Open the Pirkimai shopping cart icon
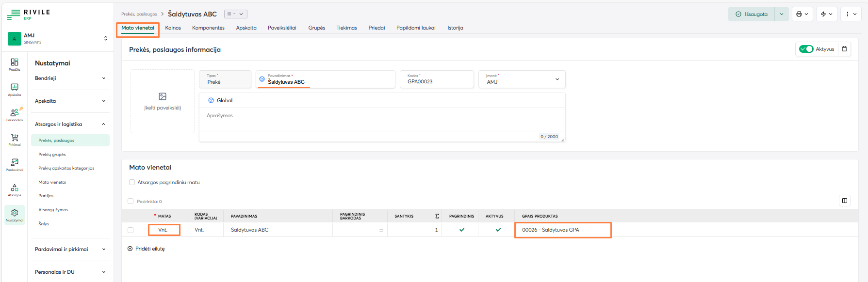This screenshot has width=868, height=282. coord(15,140)
